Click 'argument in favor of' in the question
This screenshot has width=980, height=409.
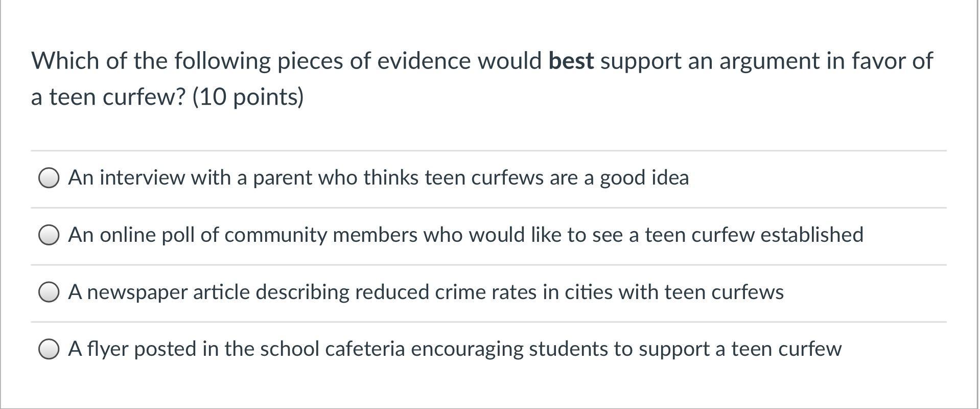tap(826, 62)
